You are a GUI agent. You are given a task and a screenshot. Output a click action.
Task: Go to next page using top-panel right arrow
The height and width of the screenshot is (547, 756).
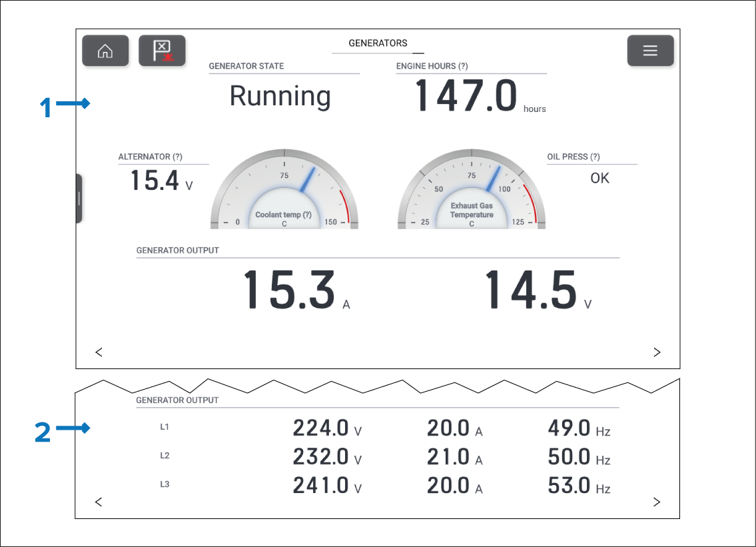click(657, 352)
